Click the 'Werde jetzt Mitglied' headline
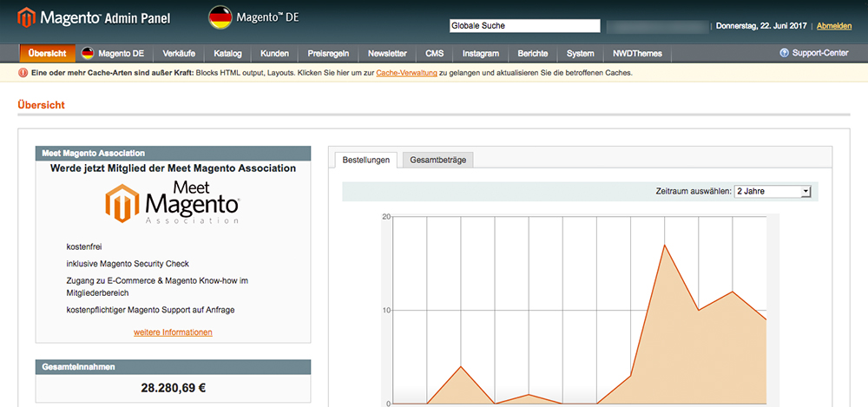Screen dimensions: 868x407 click(173, 168)
